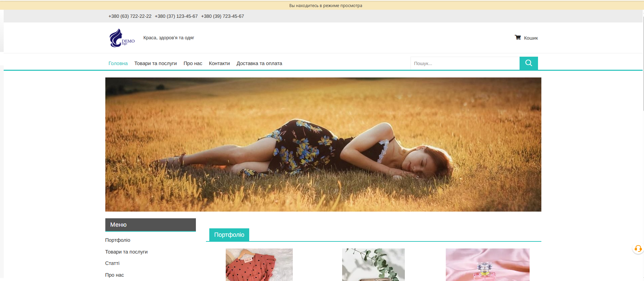Open the shopping cart icon

(518, 38)
